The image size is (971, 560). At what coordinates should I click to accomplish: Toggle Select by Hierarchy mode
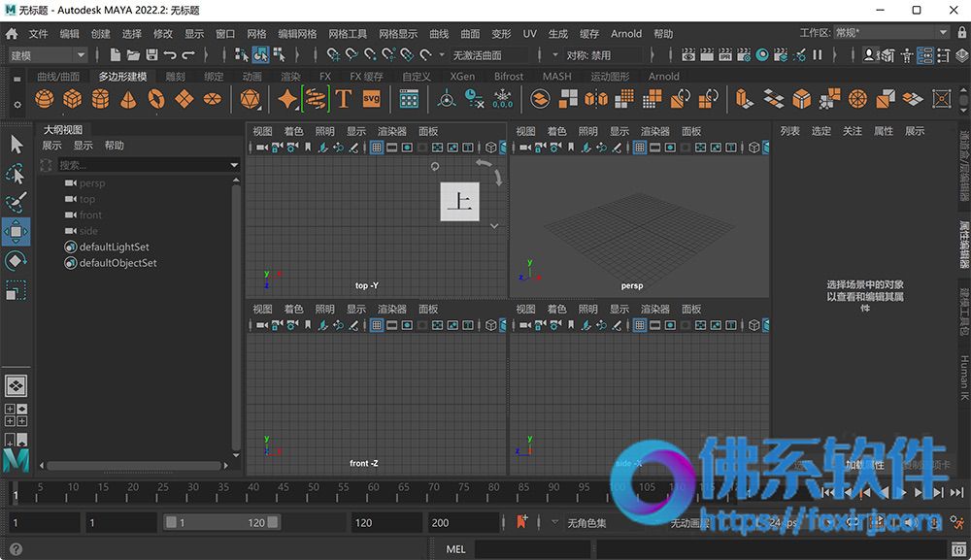(242, 55)
